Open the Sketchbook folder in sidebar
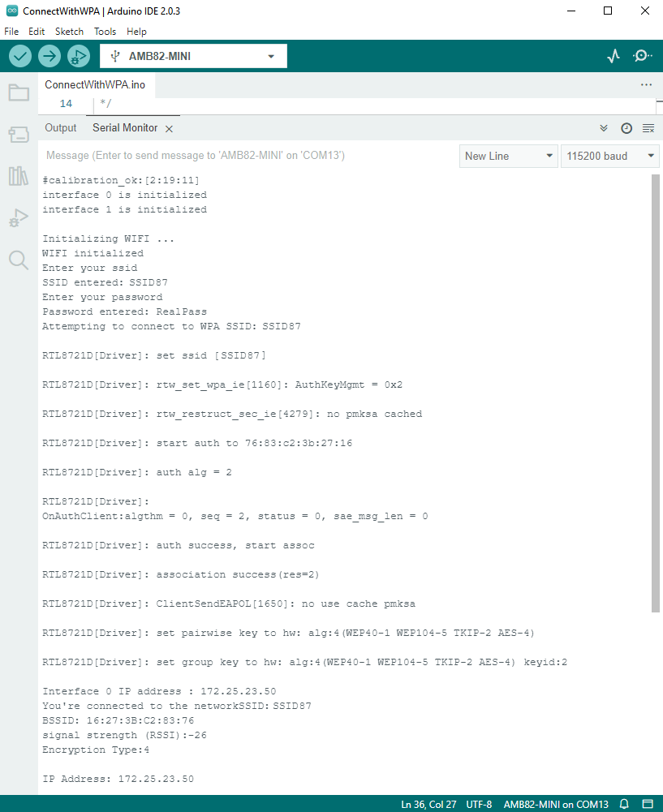 pyautogui.click(x=19, y=92)
